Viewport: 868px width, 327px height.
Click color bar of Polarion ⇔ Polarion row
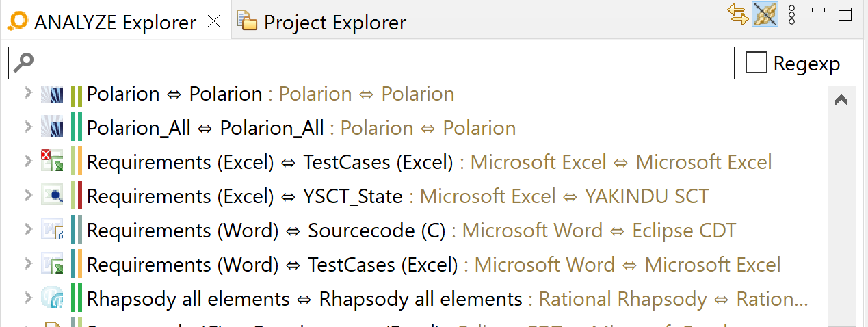(76, 95)
